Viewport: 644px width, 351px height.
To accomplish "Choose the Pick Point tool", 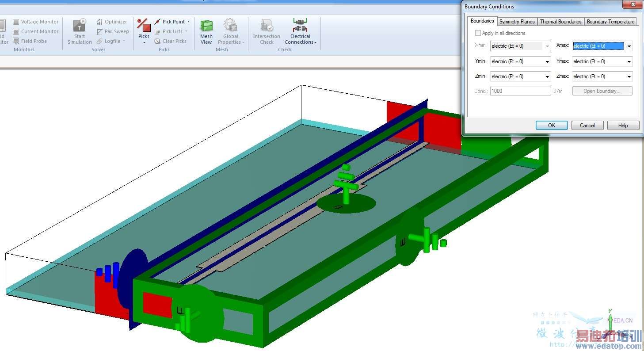I will click(172, 22).
